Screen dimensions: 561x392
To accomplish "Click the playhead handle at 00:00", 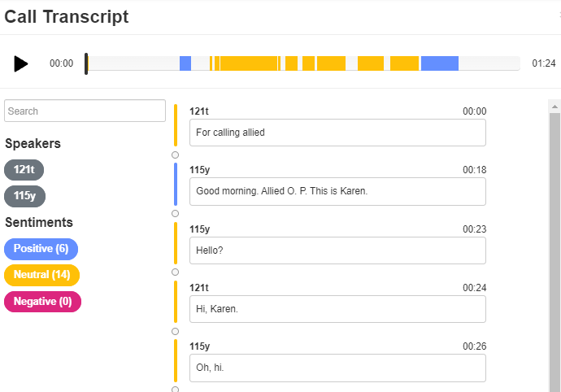I will click(86, 63).
